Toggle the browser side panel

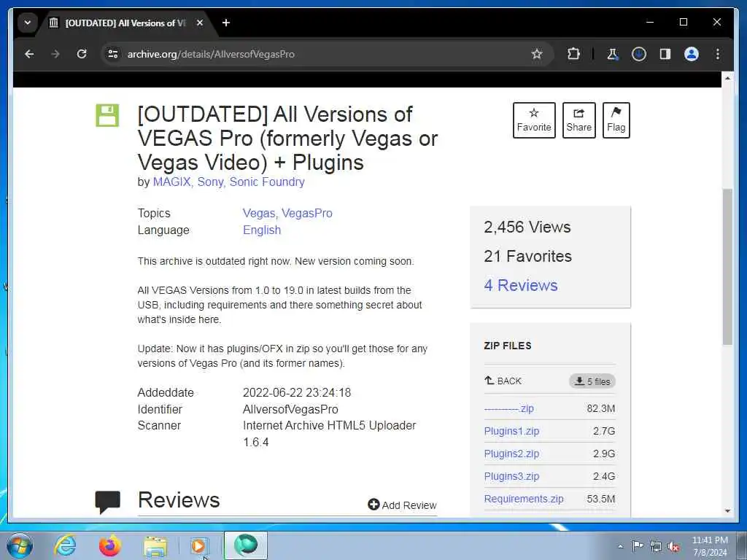(665, 54)
